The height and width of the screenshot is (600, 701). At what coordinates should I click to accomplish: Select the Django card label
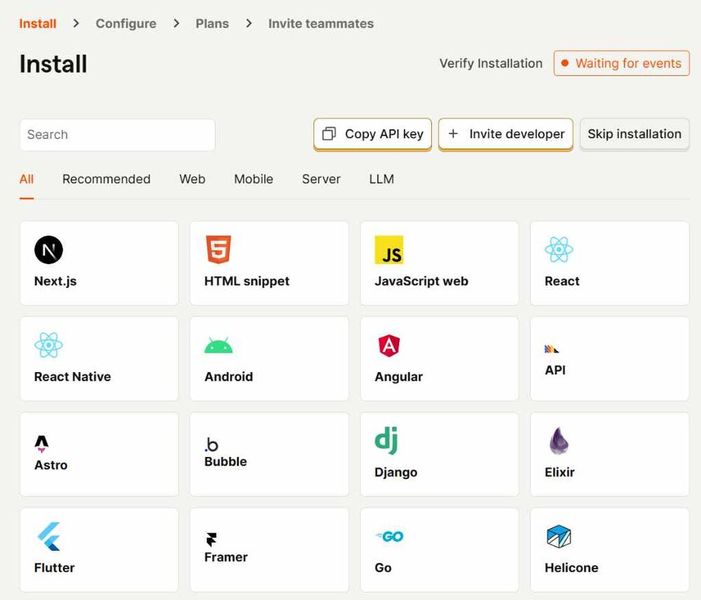396,473
